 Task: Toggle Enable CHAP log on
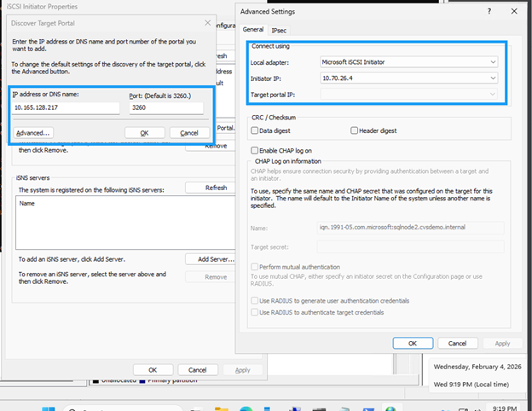tap(255, 150)
